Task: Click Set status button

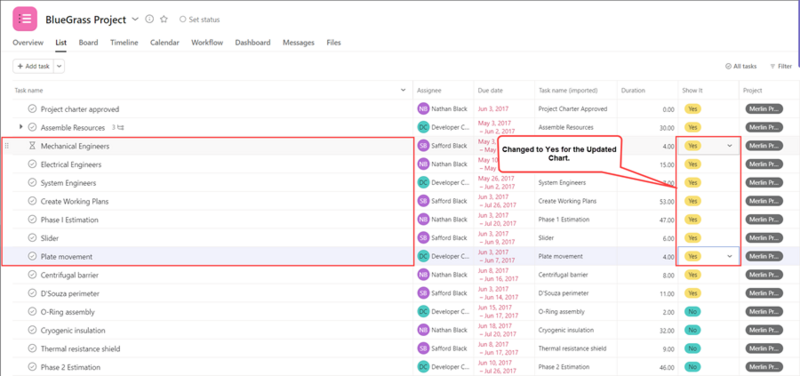Action: 199,19
